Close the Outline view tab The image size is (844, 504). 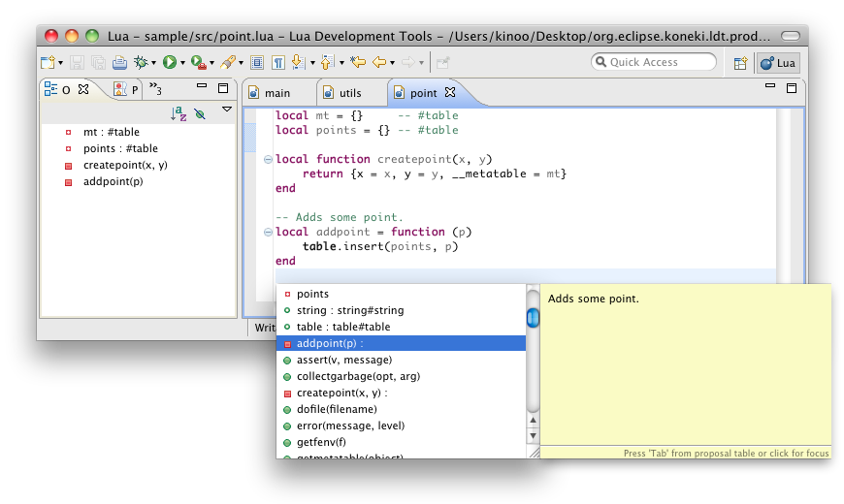(83, 89)
